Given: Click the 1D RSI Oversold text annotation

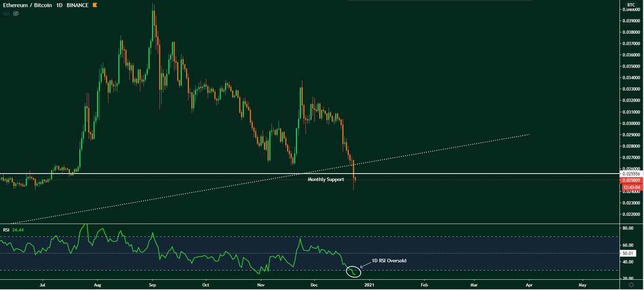Looking at the screenshot, I should pos(389,260).
